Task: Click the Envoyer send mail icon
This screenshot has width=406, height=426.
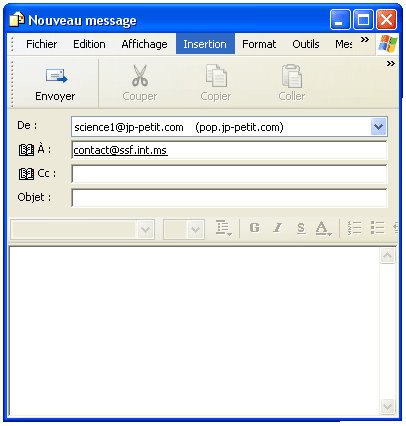Action: (56, 76)
